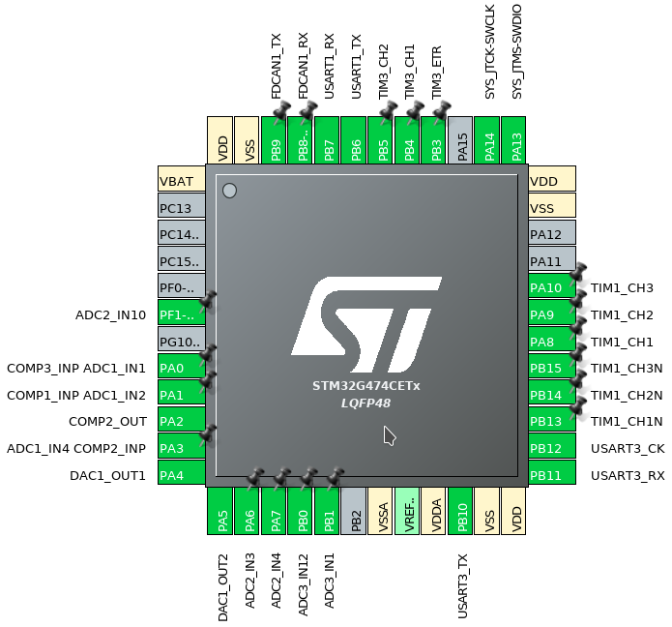Click the USART3_TX label at the bottom

[x=462, y=586]
